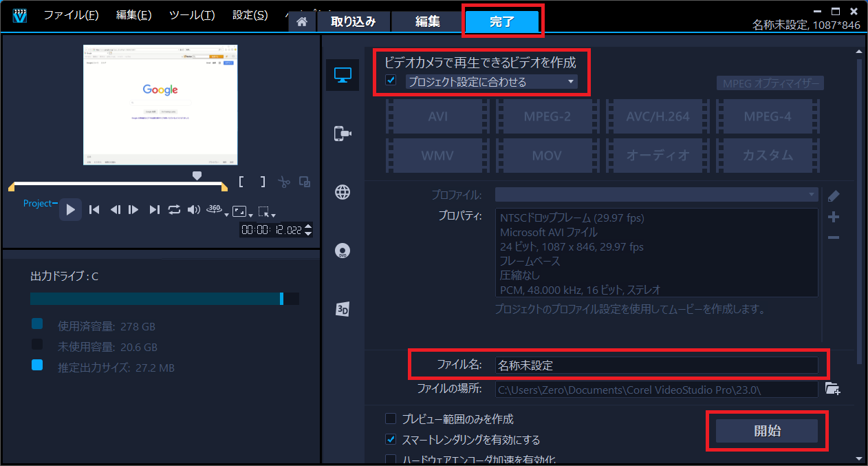Choose the MOV format
This screenshot has width=868, height=466.
[x=547, y=156]
